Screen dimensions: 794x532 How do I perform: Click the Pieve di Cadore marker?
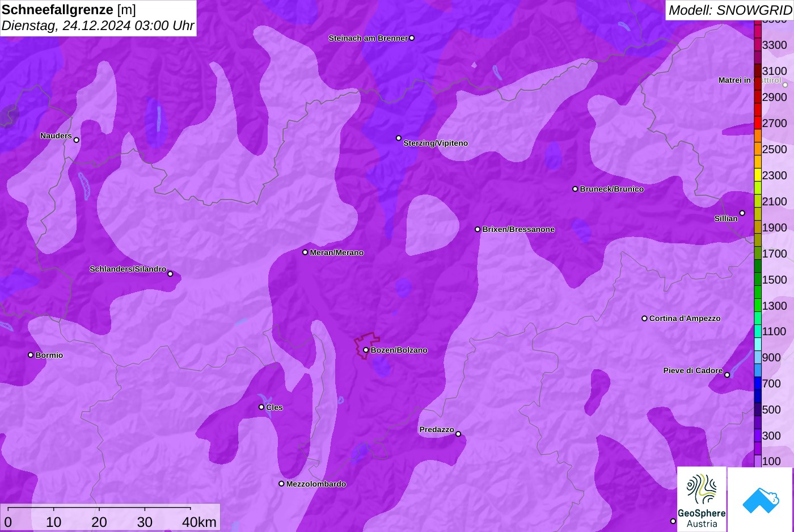[727, 375]
